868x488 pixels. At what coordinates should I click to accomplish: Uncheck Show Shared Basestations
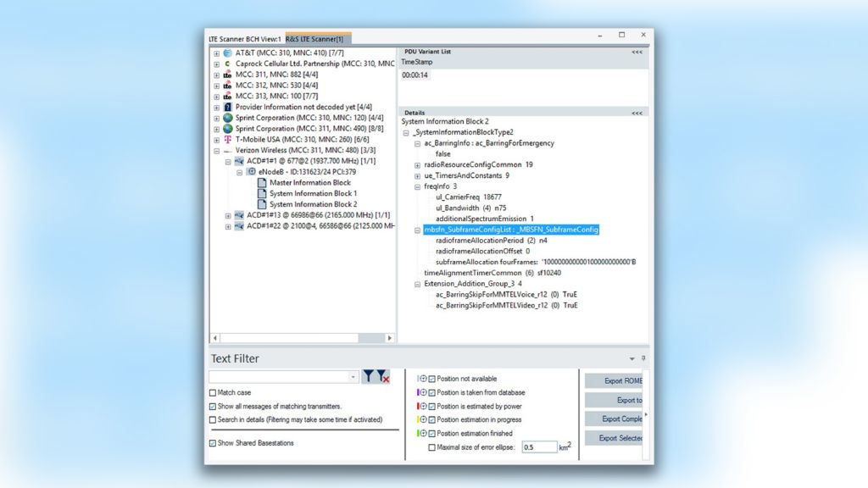click(213, 443)
